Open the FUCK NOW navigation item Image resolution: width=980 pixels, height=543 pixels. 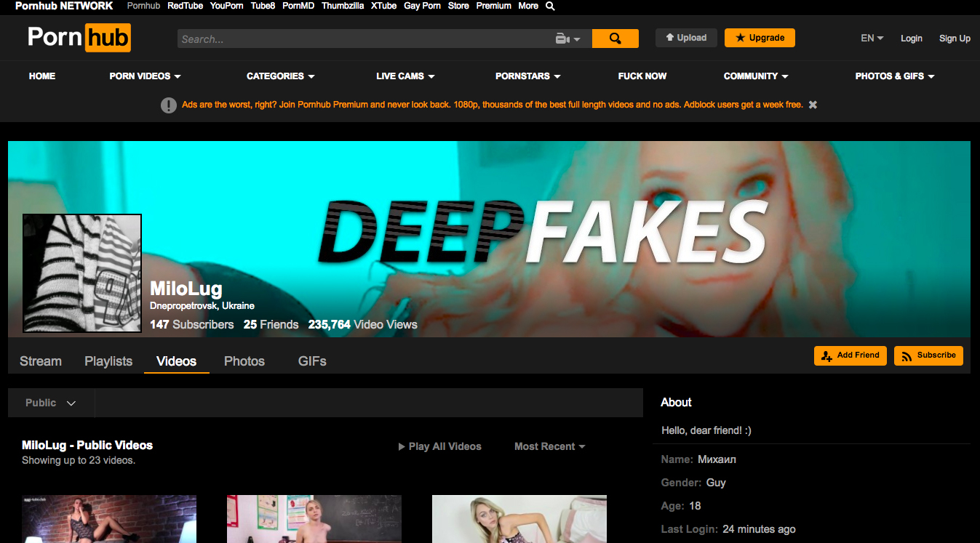(x=642, y=76)
